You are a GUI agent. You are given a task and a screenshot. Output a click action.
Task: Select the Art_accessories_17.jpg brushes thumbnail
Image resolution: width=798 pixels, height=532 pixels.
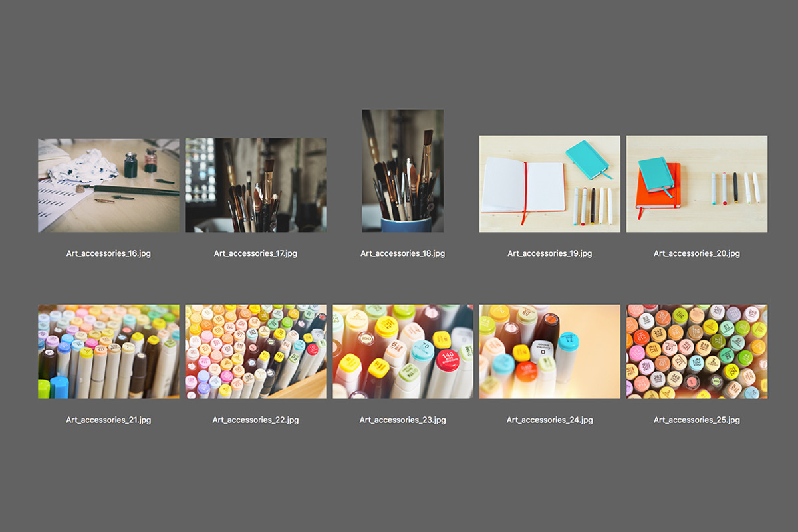255,186
